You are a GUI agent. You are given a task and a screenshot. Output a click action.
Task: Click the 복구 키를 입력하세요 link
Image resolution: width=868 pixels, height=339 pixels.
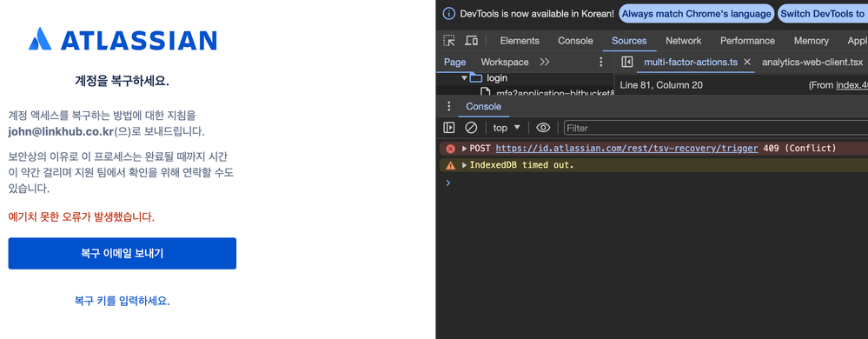[123, 301]
